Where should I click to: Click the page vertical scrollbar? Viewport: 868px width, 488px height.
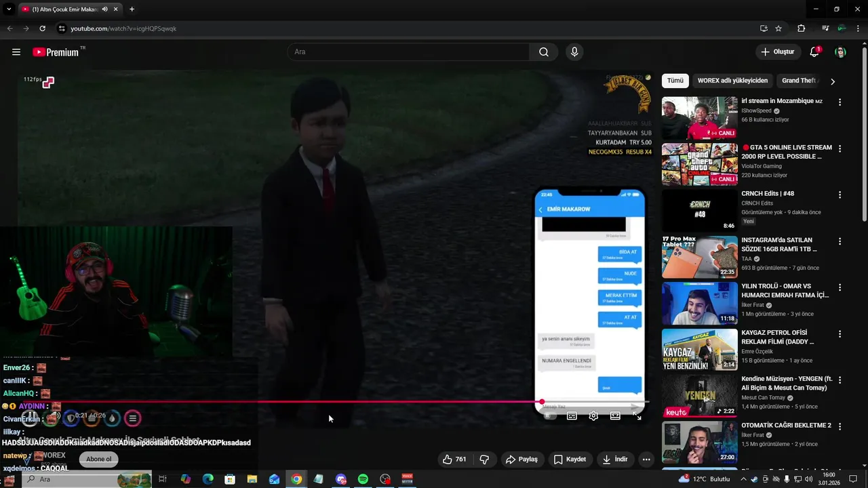tap(864, 136)
